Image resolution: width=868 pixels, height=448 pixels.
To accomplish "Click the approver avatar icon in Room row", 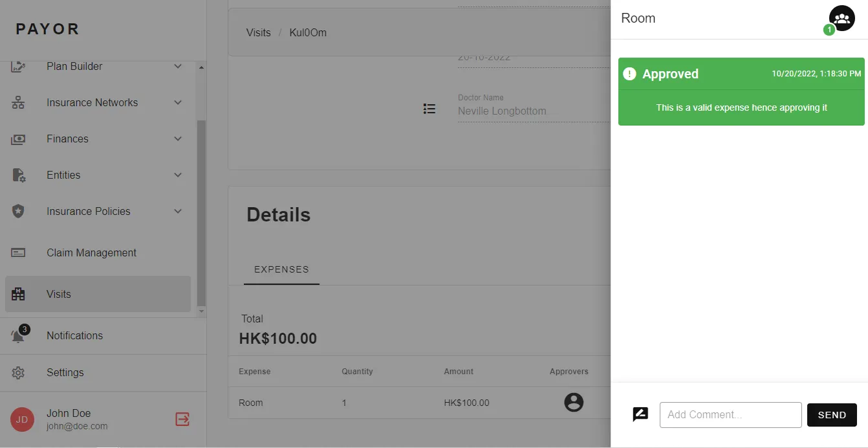I will click(x=574, y=402).
